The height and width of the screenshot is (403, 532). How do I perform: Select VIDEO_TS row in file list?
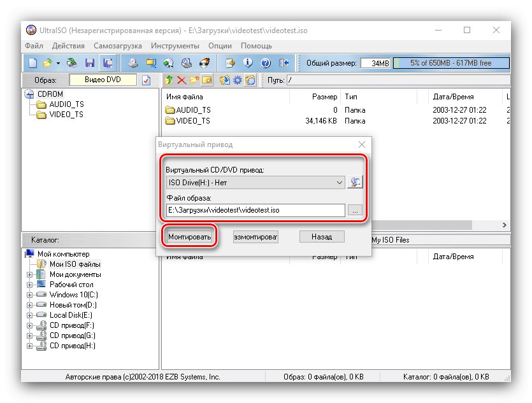pyautogui.click(x=336, y=121)
